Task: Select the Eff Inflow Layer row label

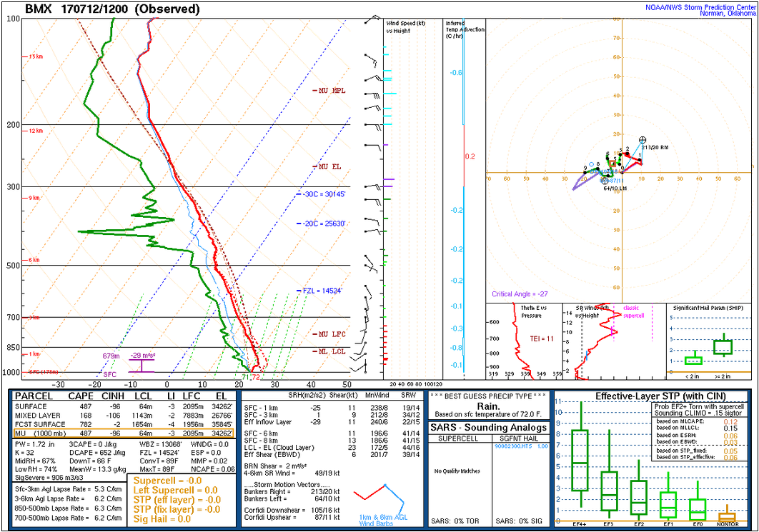Action: [268, 422]
